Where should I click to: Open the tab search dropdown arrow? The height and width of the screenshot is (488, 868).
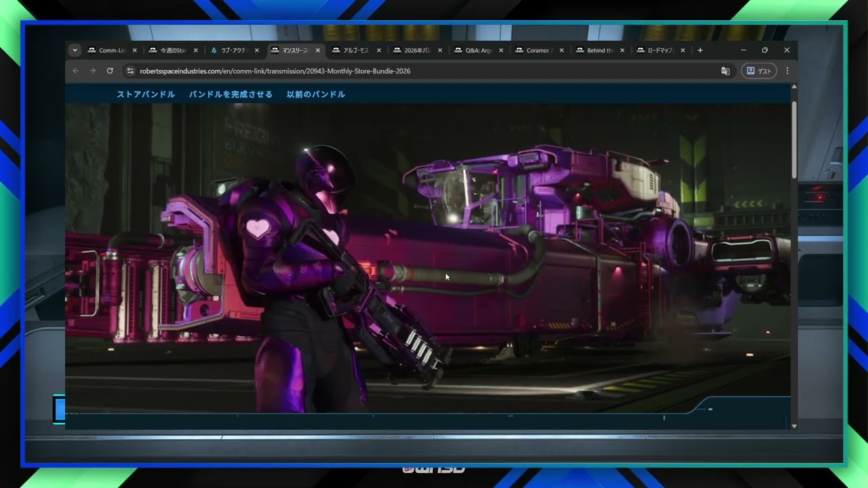click(75, 50)
